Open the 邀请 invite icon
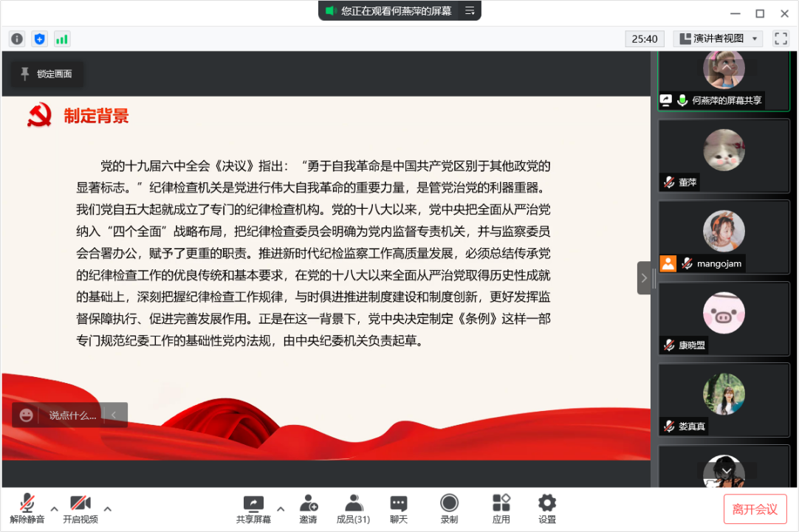The image size is (799, 532). coord(308,508)
